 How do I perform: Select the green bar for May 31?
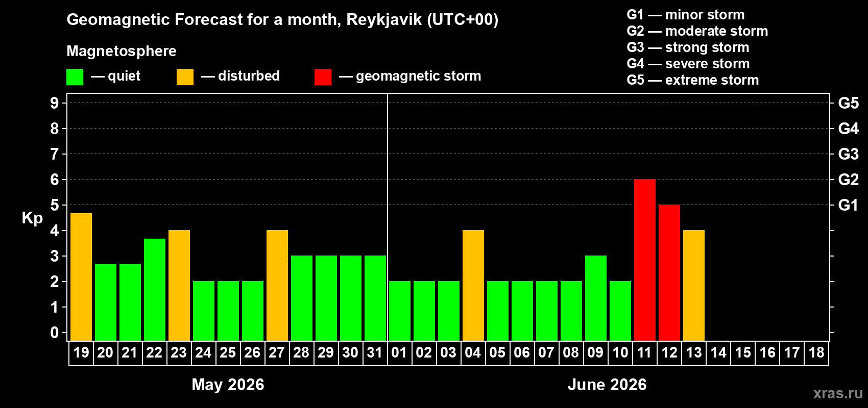[375, 298]
